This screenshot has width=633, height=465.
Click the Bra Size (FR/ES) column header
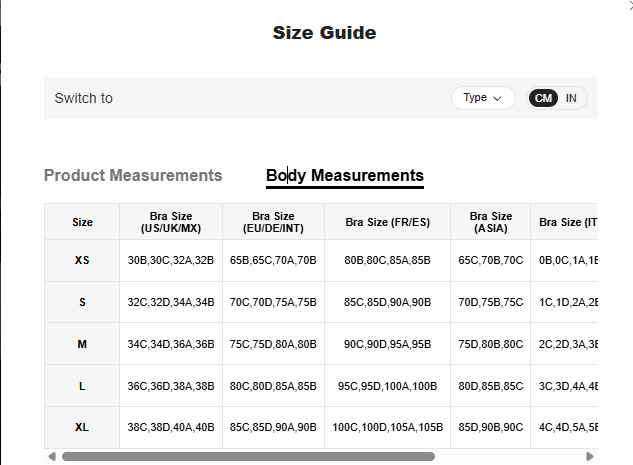[x=387, y=222]
